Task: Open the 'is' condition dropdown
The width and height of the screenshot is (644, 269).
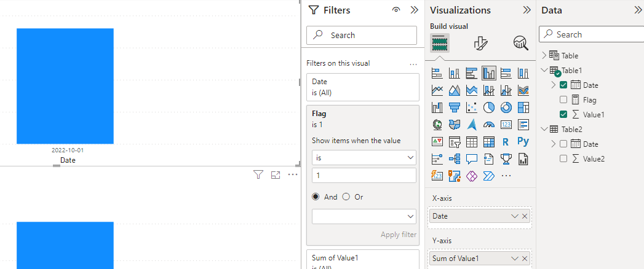Action: click(364, 157)
